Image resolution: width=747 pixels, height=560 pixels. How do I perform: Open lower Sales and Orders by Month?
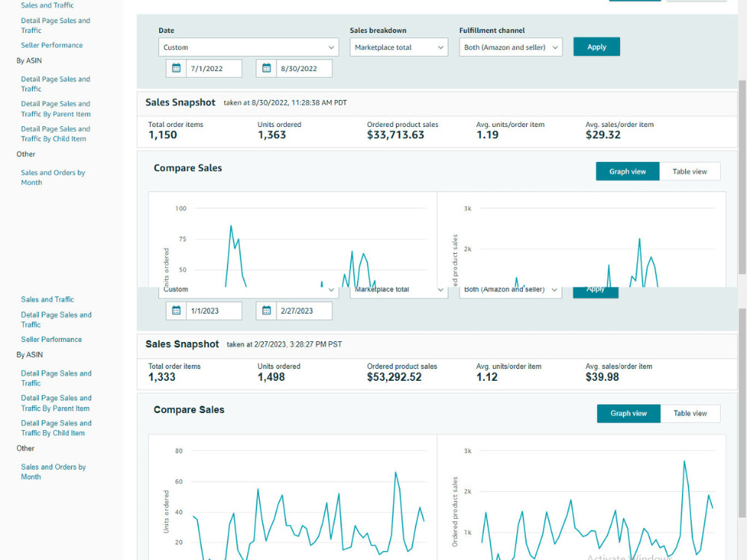pos(53,472)
